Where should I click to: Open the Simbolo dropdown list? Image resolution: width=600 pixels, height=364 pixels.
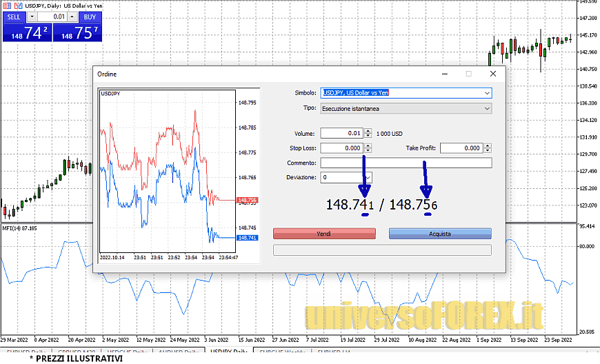click(x=488, y=92)
